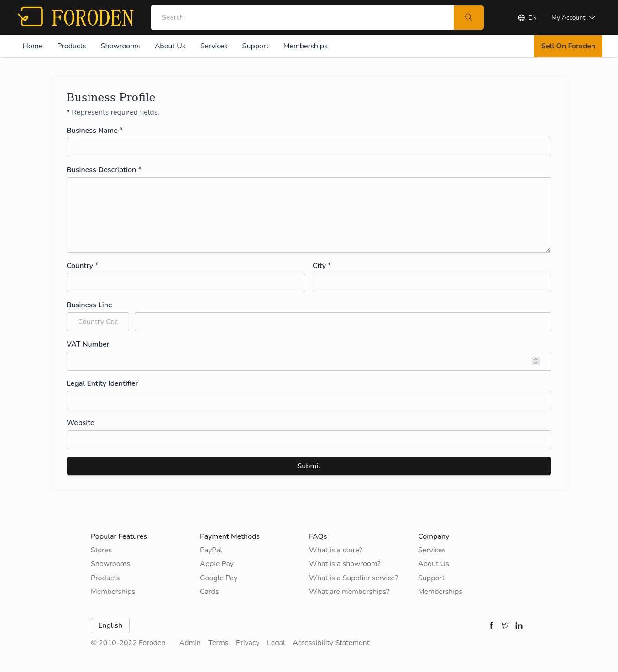Screen dimensions: 618x672
Task: Click the FORODEN wordmark
Action: pos(93,18)
